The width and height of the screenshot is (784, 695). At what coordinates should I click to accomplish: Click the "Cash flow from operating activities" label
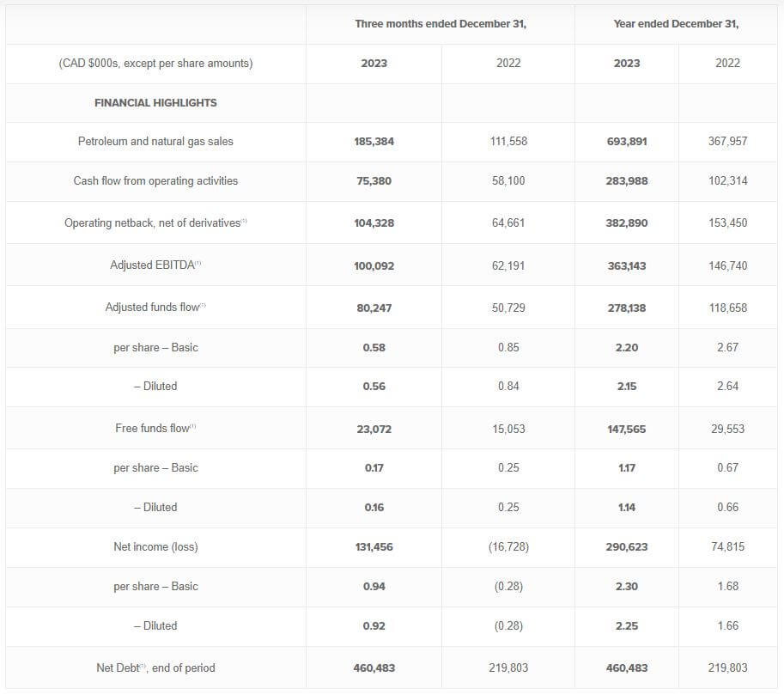[x=155, y=181]
